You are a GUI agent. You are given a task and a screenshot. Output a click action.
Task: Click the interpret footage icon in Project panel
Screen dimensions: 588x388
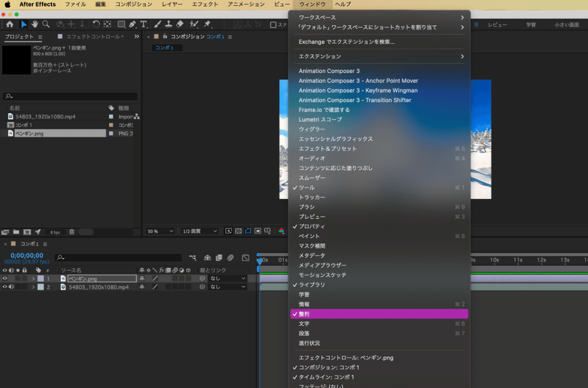pyautogui.click(x=5, y=232)
